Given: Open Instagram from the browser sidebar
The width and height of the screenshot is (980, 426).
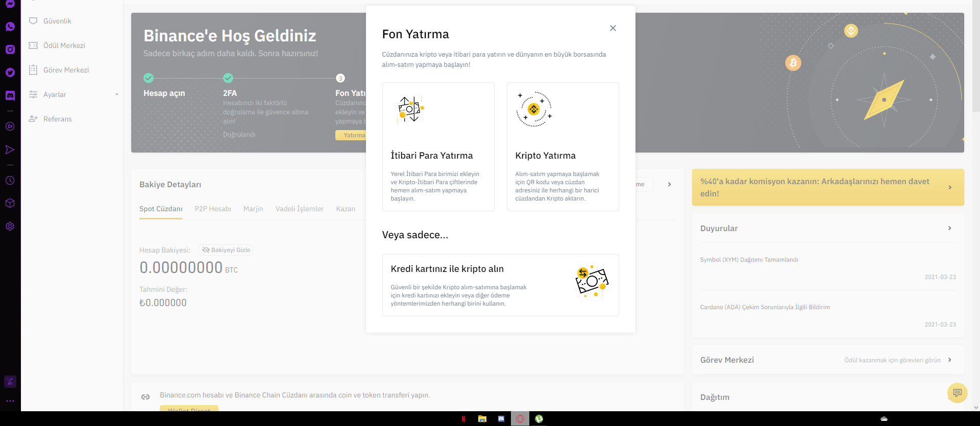Looking at the screenshot, I should (x=10, y=49).
